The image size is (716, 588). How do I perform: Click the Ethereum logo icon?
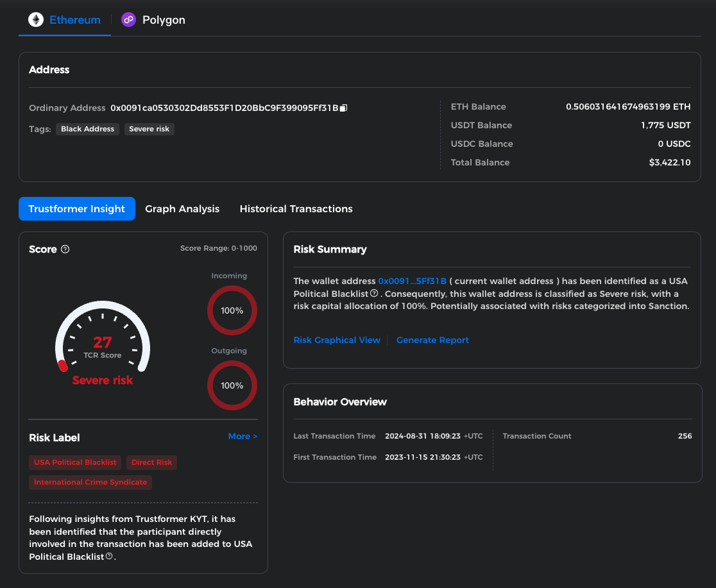pyautogui.click(x=36, y=20)
